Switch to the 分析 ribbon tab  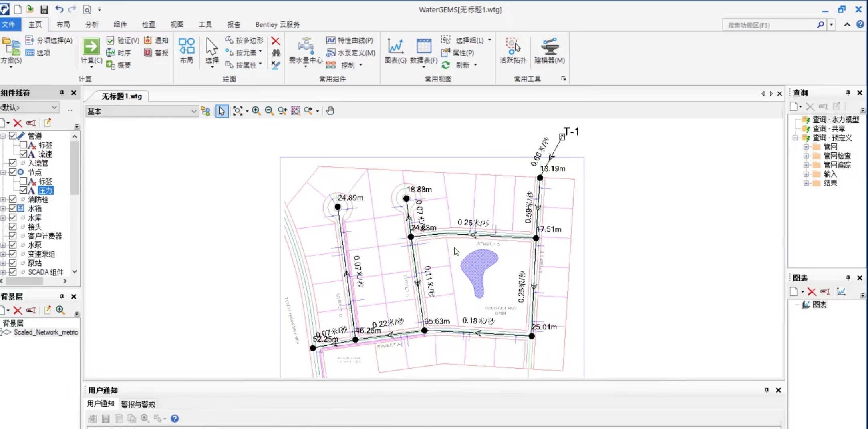click(x=92, y=24)
